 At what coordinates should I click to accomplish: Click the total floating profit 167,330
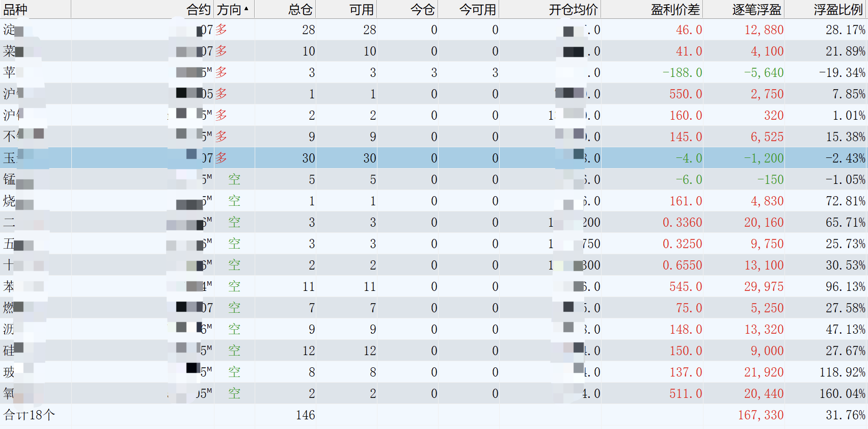coord(761,415)
